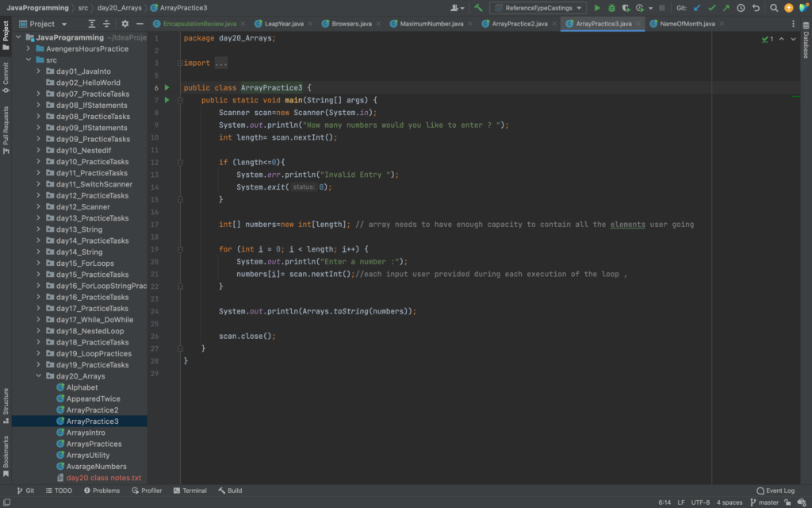
Task: Open Project panel settings gear
Action: [x=124, y=24]
